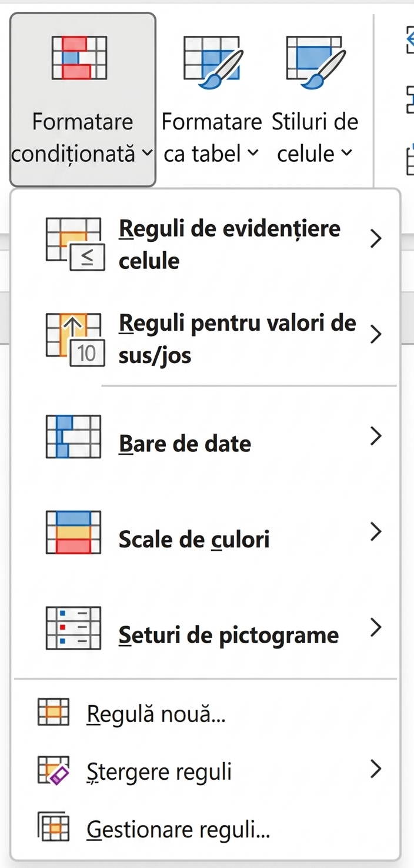Click the Formatare condiționată ribbon icon
Screen dimensions: 414x868
tap(79, 57)
